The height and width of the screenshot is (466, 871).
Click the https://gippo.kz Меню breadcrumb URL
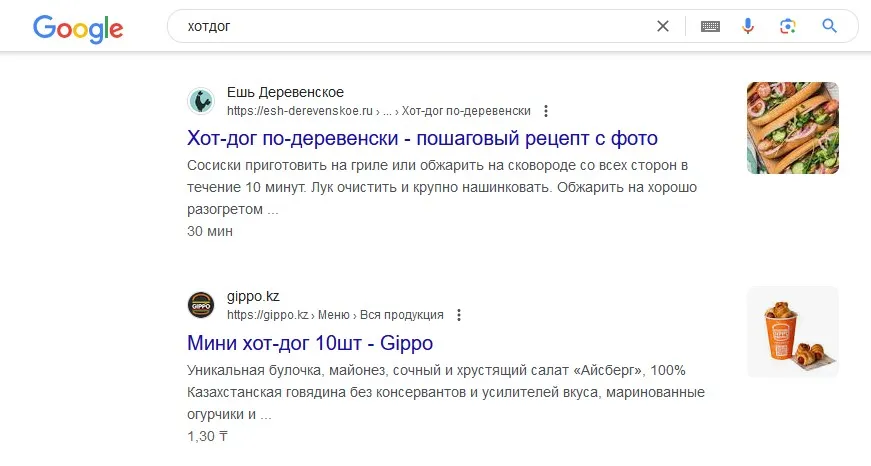pos(335,315)
